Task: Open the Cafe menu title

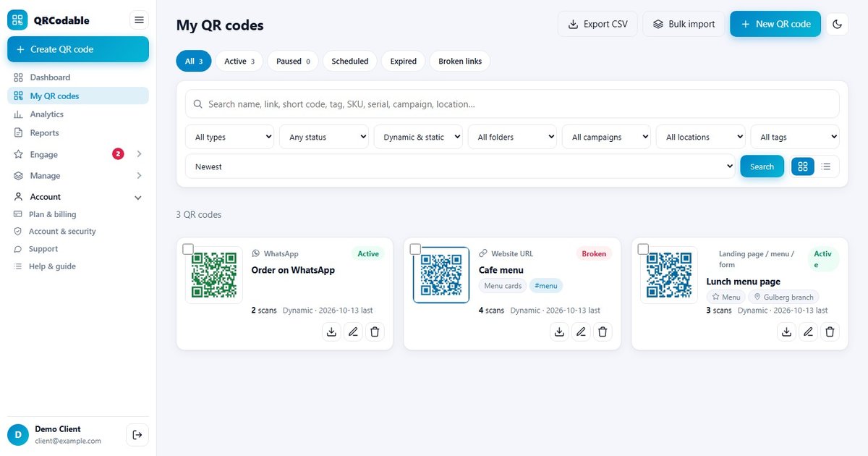Action: click(501, 270)
